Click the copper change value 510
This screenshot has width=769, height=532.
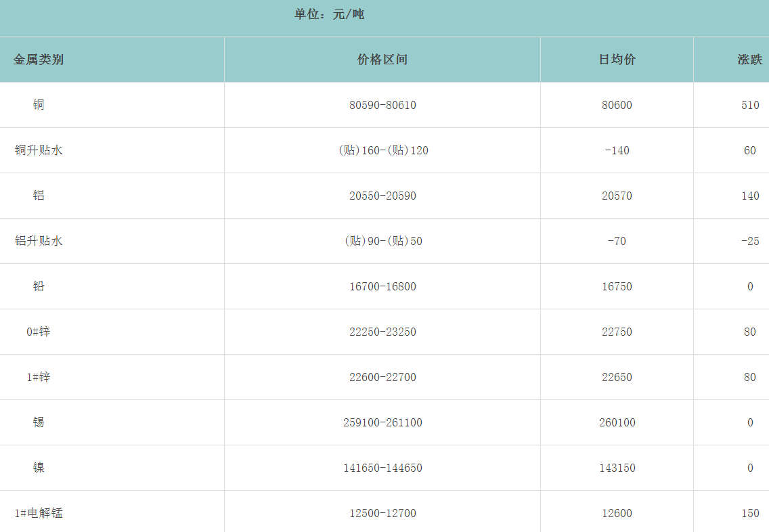pyautogui.click(x=750, y=105)
